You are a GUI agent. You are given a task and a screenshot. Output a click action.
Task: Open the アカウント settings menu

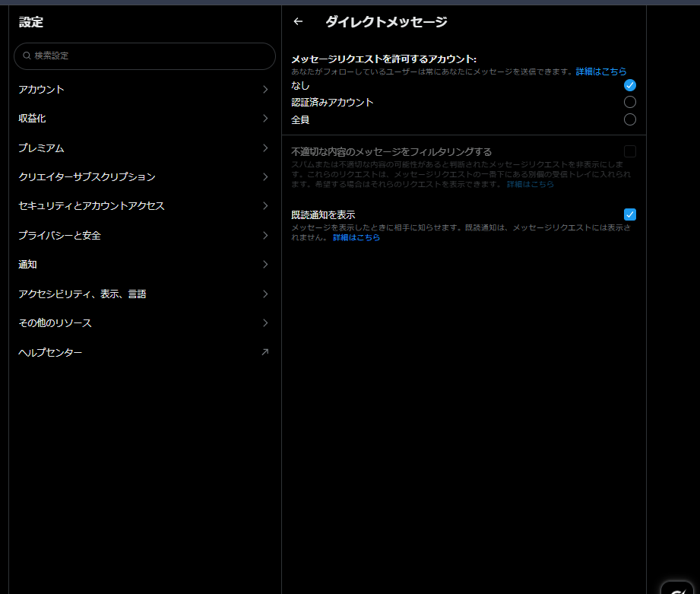(144, 89)
